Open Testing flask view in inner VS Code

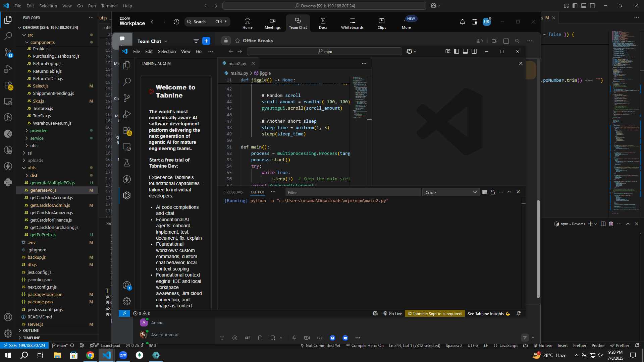[127, 163]
